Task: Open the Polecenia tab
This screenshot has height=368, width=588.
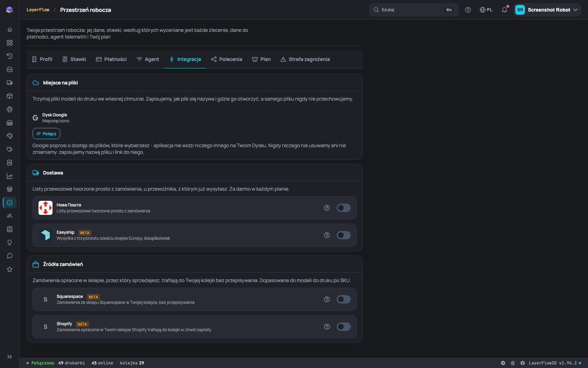Action: (227, 59)
